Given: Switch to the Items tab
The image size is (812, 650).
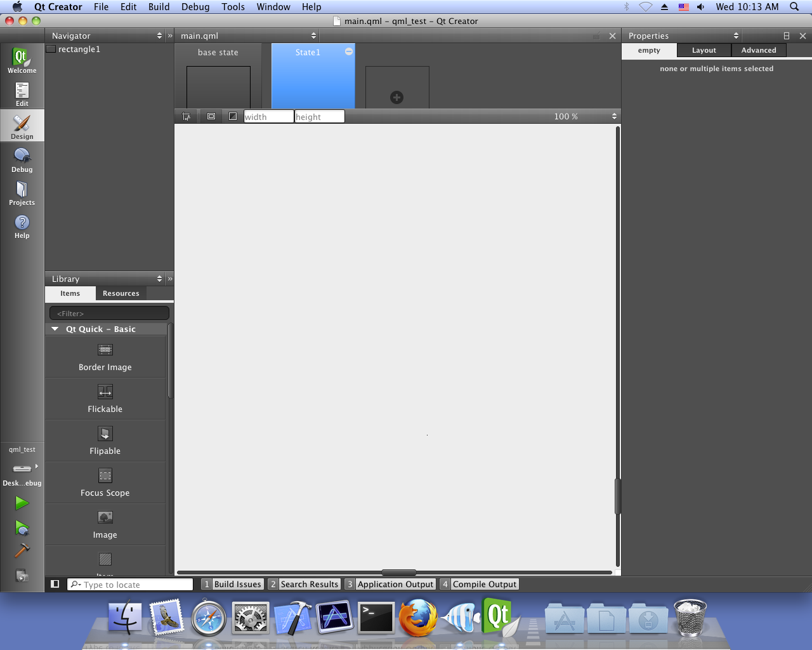Looking at the screenshot, I should tap(70, 293).
